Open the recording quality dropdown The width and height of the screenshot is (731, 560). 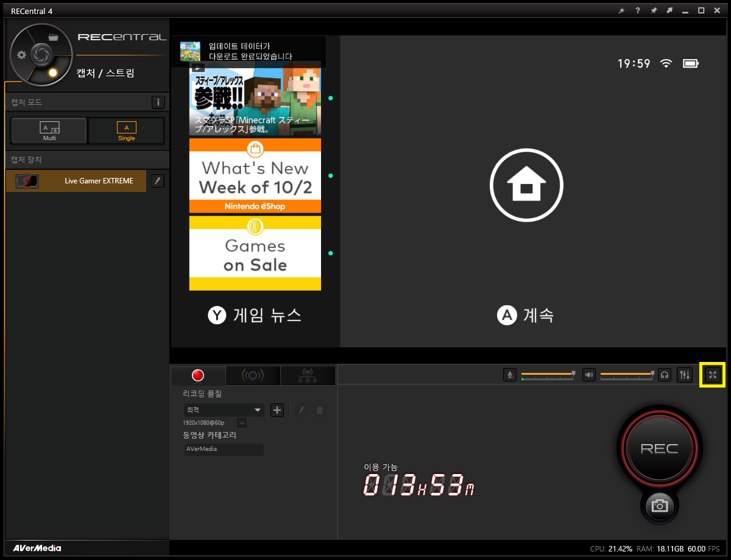[224, 410]
